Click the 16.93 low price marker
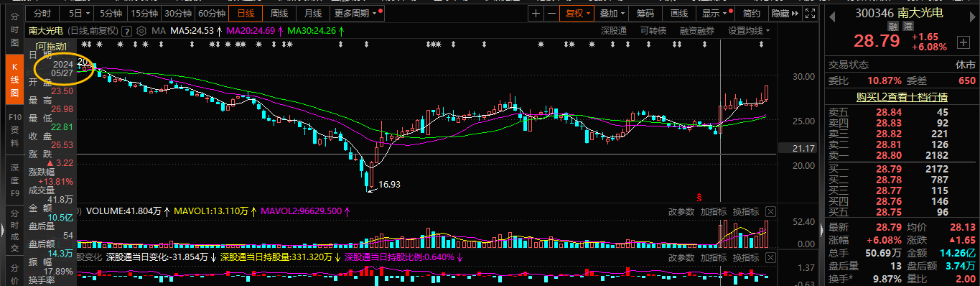The image size is (980, 286). (x=389, y=184)
